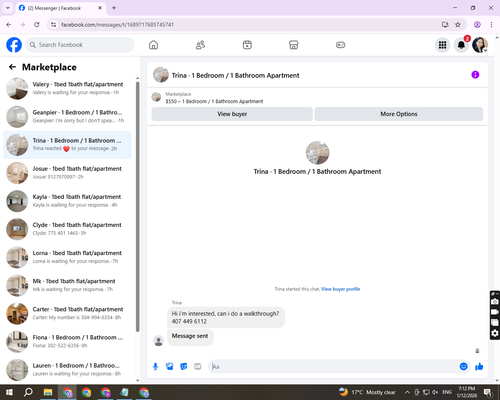Open the Valery conversation
500x400 pixels.
[68, 89]
